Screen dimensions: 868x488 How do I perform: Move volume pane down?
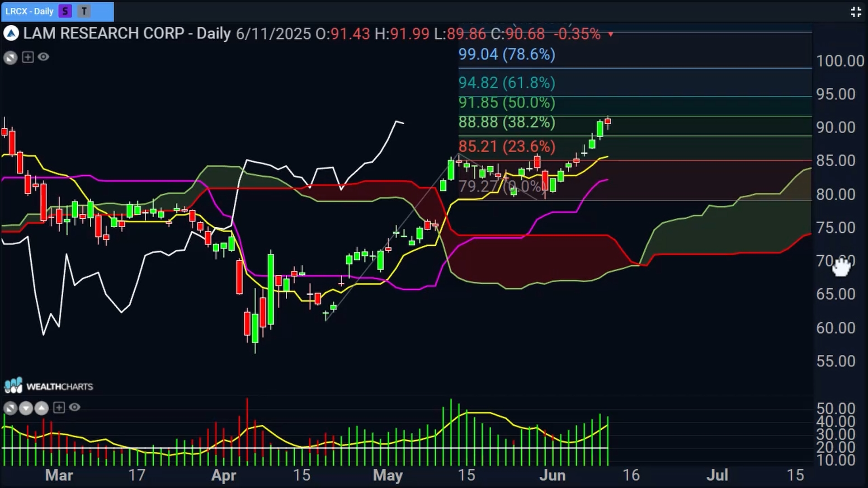[26, 408]
